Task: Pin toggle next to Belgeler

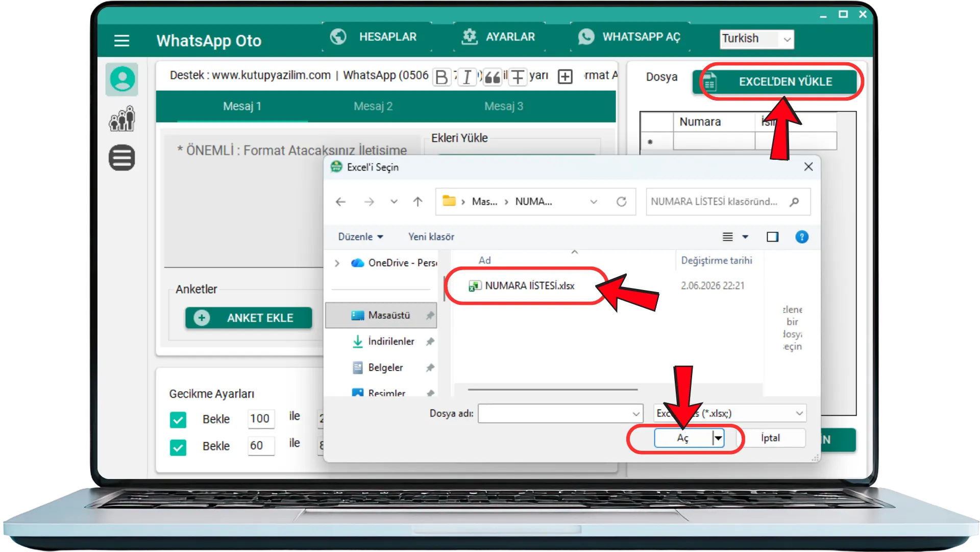Action: click(430, 368)
